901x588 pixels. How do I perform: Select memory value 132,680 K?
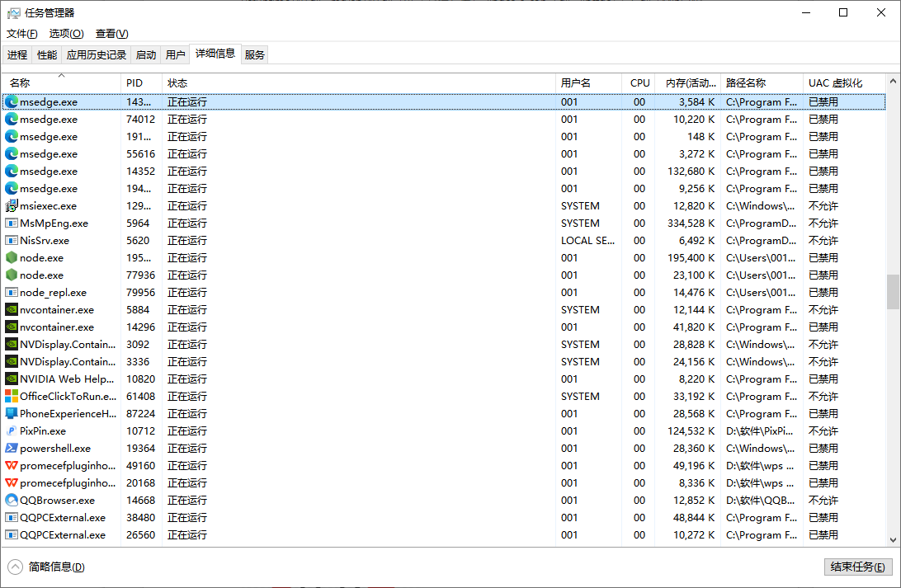point(691,171)
